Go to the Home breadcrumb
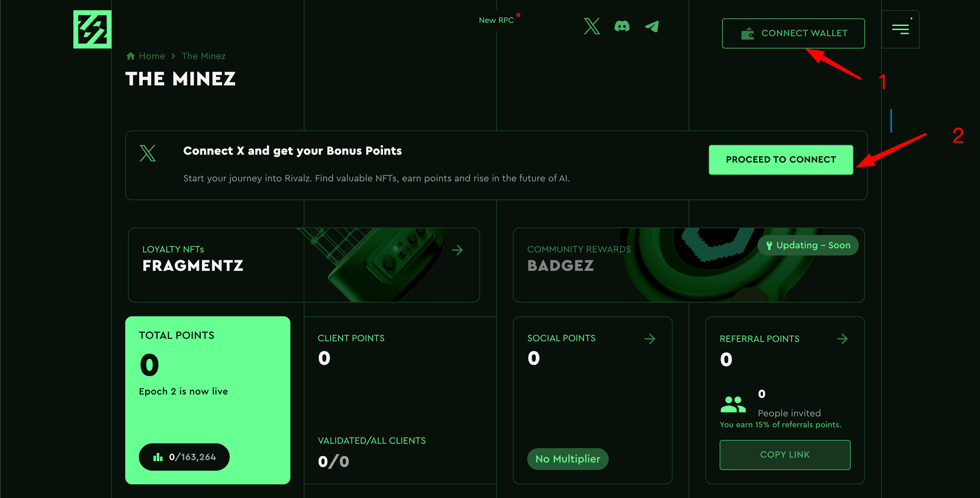Screen dimensions: 980x498 coord(152,56)
